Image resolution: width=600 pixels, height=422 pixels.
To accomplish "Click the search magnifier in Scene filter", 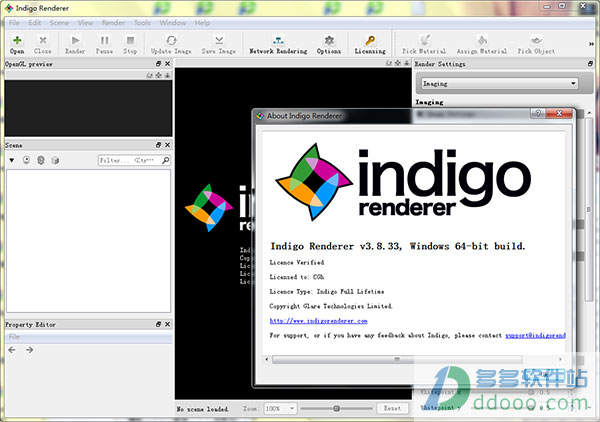I will click(166, 160).
